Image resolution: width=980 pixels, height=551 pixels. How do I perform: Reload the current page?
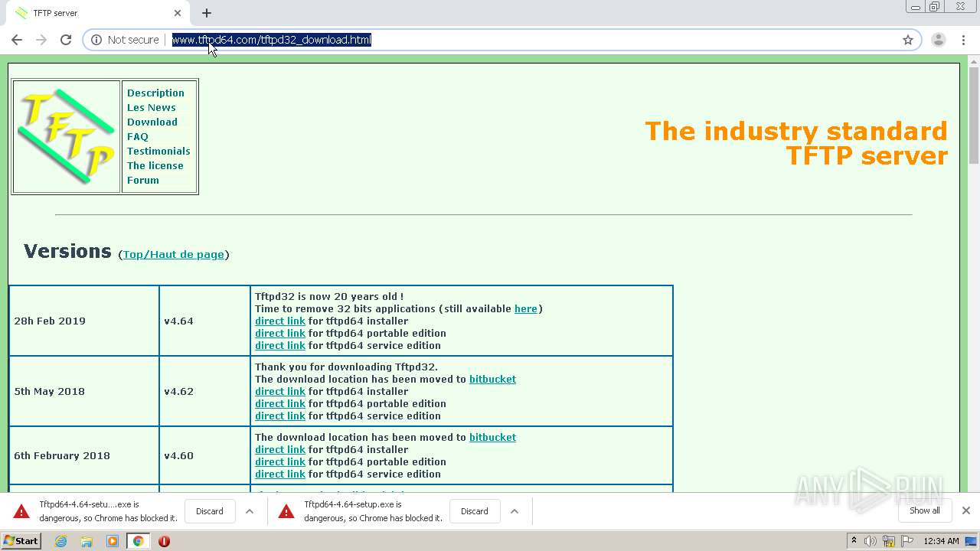tap(66, 40)
